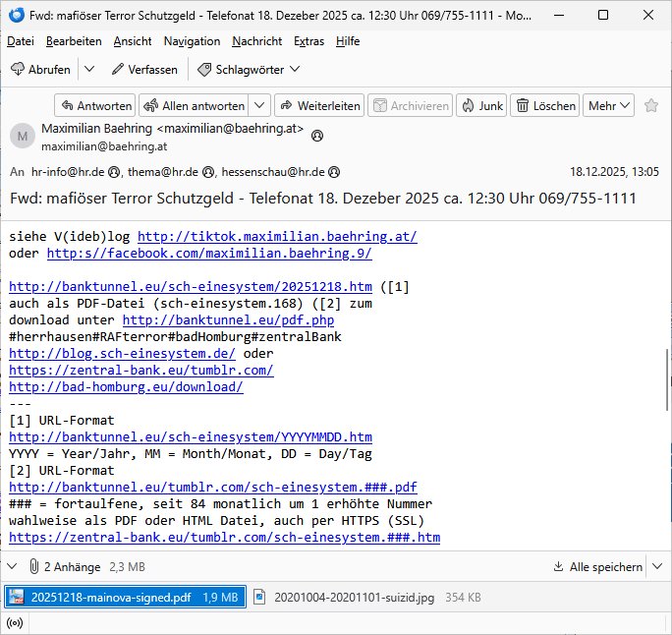Click Antworten reply button
The width and height of the screenshot is (672, 635).
(x=95, y=105)
